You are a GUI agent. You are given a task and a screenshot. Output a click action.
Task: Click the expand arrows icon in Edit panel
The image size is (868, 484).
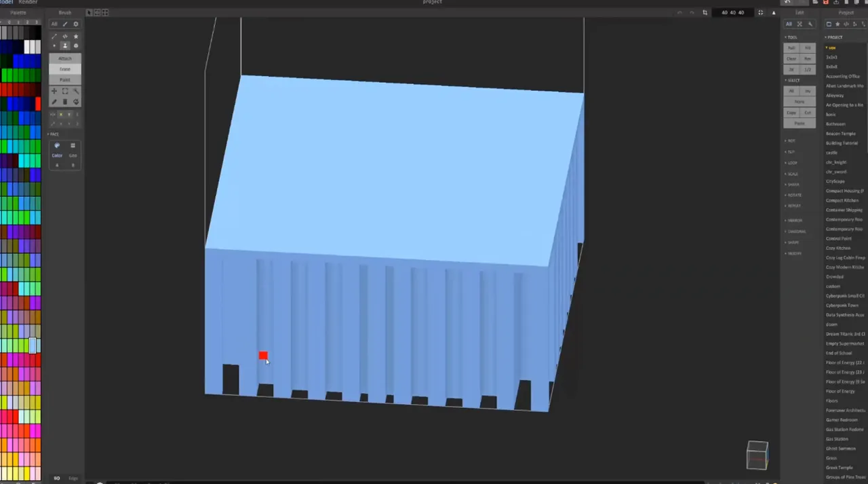(800, 24)
